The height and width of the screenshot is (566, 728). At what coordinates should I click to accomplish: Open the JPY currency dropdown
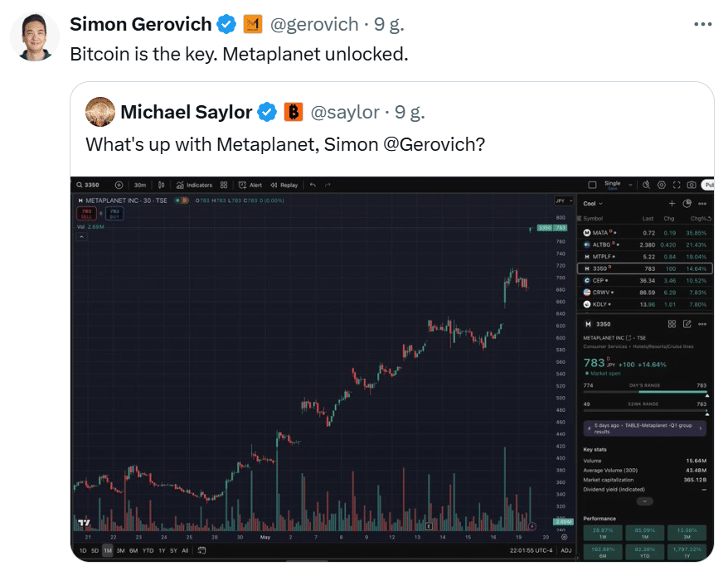pos(564,201)
